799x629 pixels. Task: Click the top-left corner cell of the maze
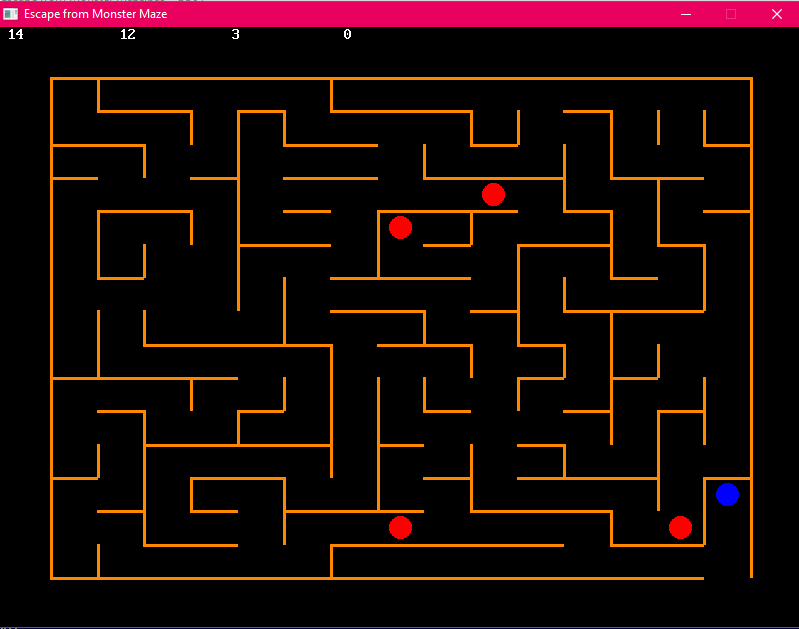[74, 95]
